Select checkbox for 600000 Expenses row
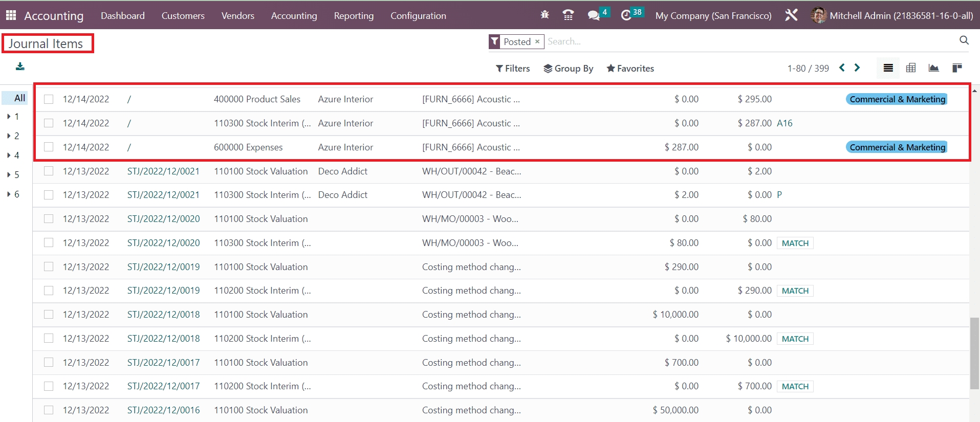This screenshot has height=422, width=980. (49, 147)
